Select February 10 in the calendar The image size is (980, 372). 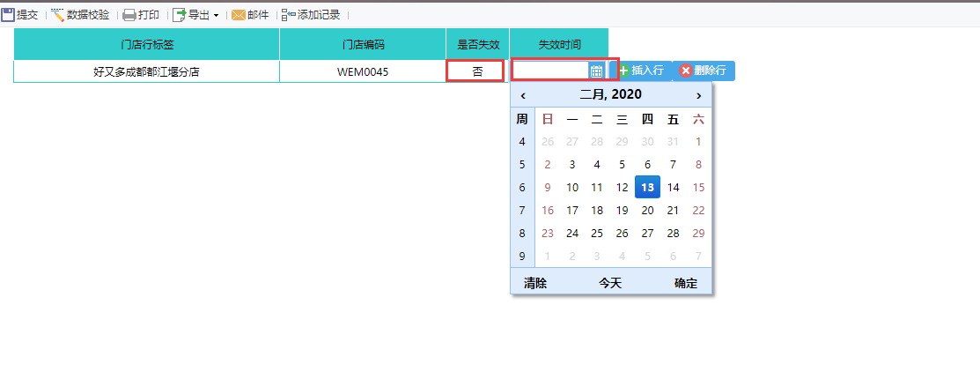(571, 187)
